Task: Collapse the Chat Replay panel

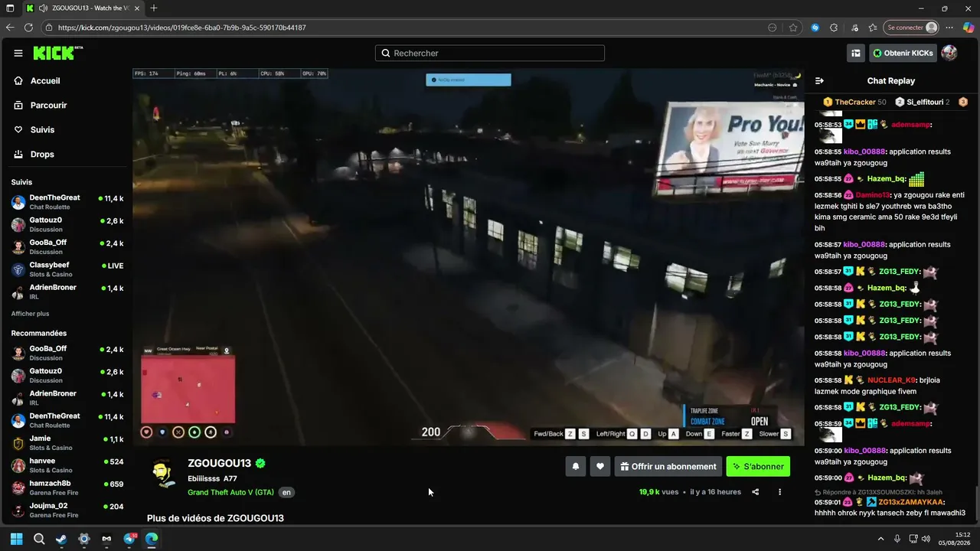Action: click(x=819, y=80)
